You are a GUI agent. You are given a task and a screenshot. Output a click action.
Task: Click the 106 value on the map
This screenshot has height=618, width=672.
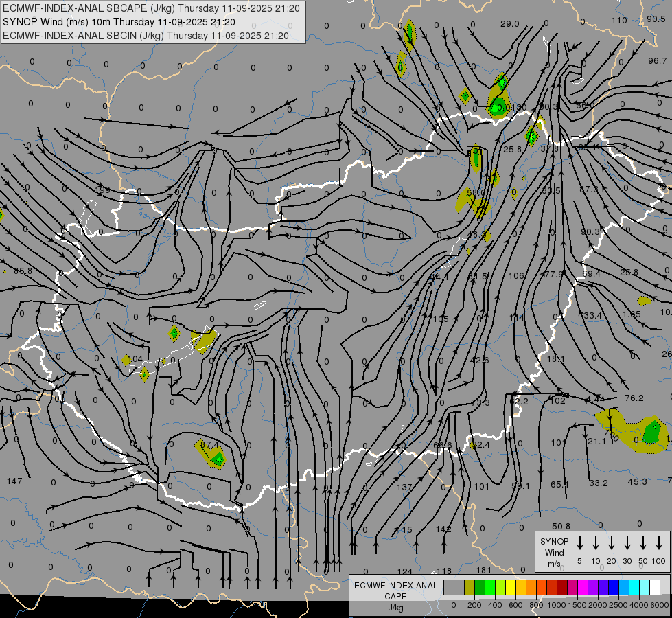516,275
